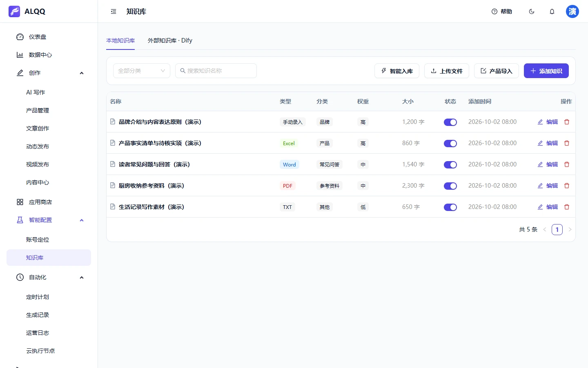Click the 添加知识 button
588x368 pixels.
tap(546, 71)
